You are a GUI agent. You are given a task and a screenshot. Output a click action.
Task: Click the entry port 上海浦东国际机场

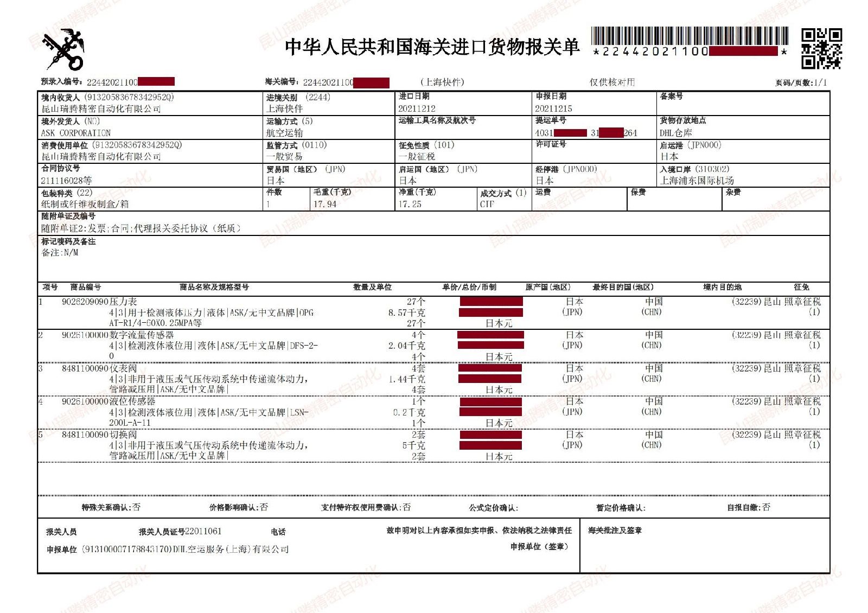point(697,181)
